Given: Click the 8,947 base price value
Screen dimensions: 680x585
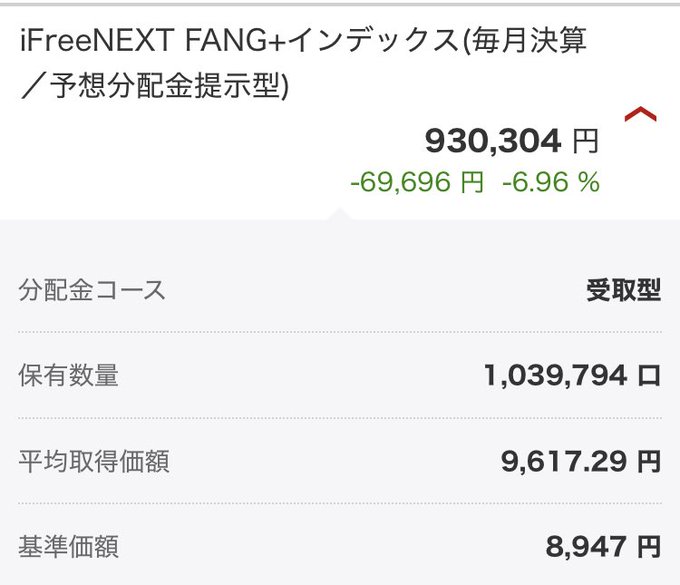Looking at the screenshot, I should 587,547.
